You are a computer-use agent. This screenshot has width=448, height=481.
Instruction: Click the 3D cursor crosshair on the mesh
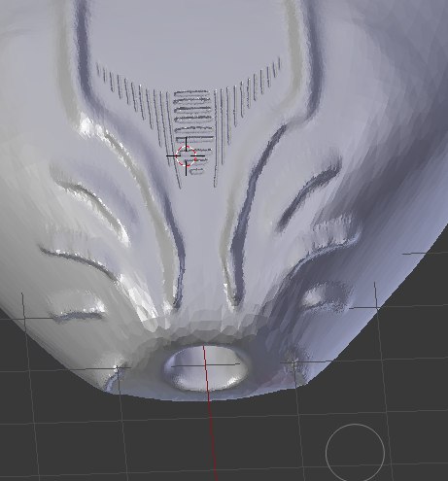tap(186, 156)
